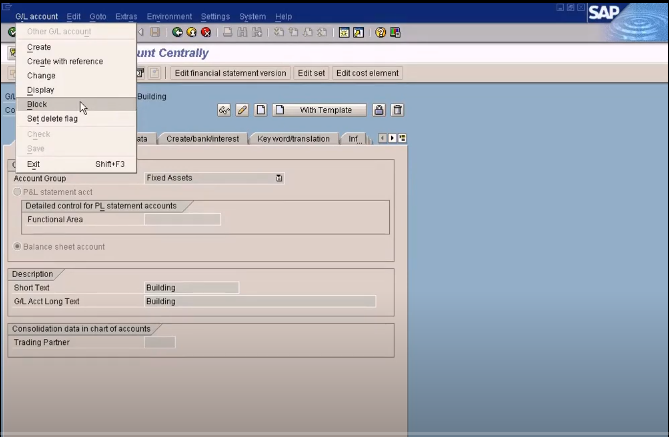Choose Block from the dropdown menu
The height and width of the screenshot is (437, 669).
coord(76,104)
